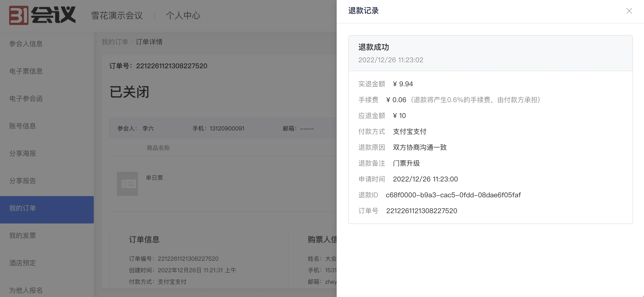
Task: Close the 退款记录 panel with the X icon
Action: tap(629, 11)
